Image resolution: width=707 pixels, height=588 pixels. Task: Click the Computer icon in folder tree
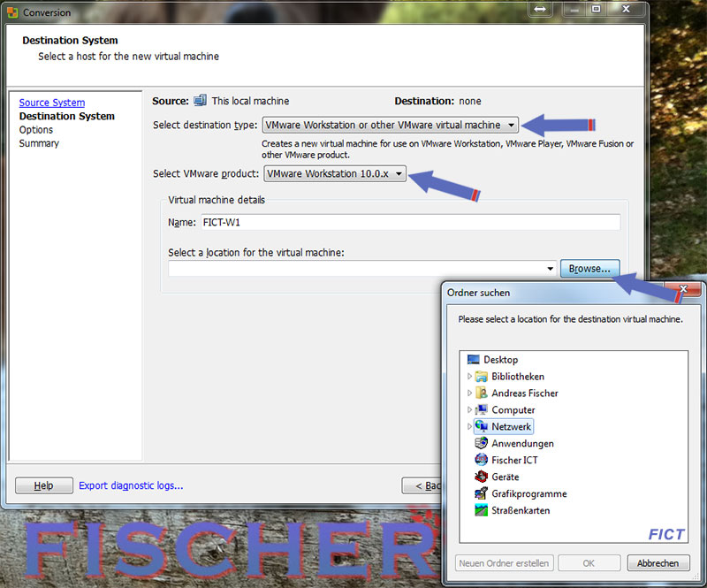[482, 409]
